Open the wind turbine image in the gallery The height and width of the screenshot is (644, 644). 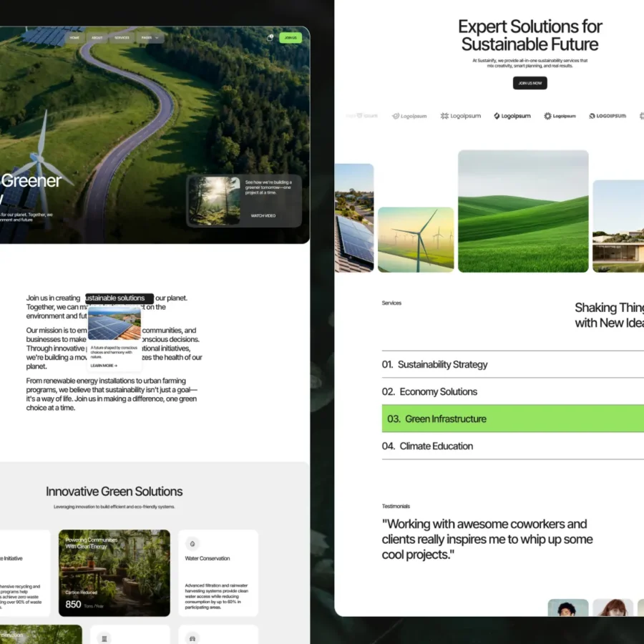pyautogui.click(x=416, y=240)
